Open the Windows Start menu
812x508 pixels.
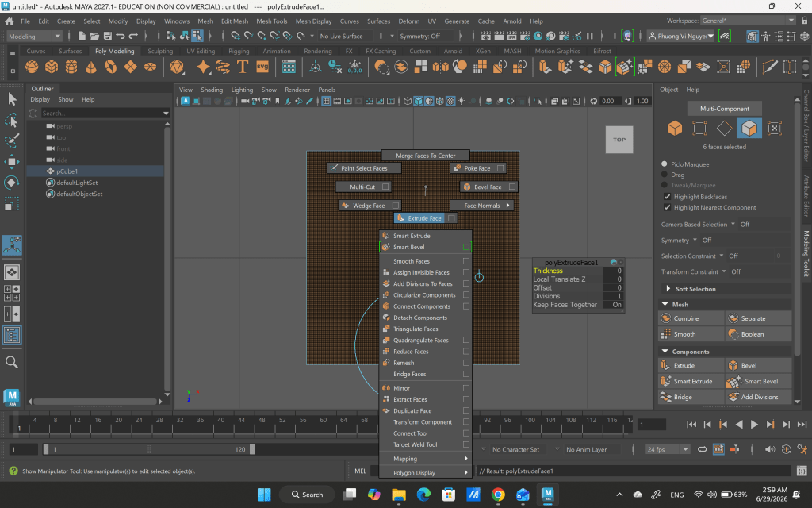click(x=264, y=495)
